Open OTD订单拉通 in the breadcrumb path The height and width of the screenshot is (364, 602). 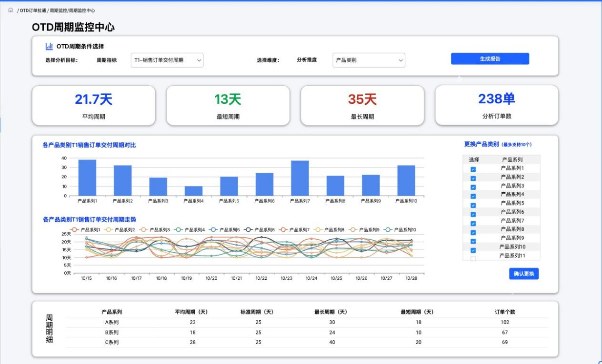[33, 10]
